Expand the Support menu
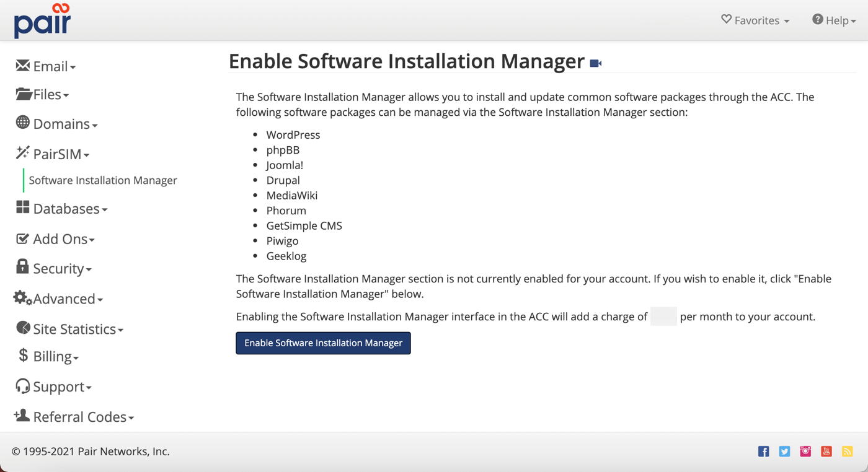This screenshot has height=472, width=868. tap(54, 387)
